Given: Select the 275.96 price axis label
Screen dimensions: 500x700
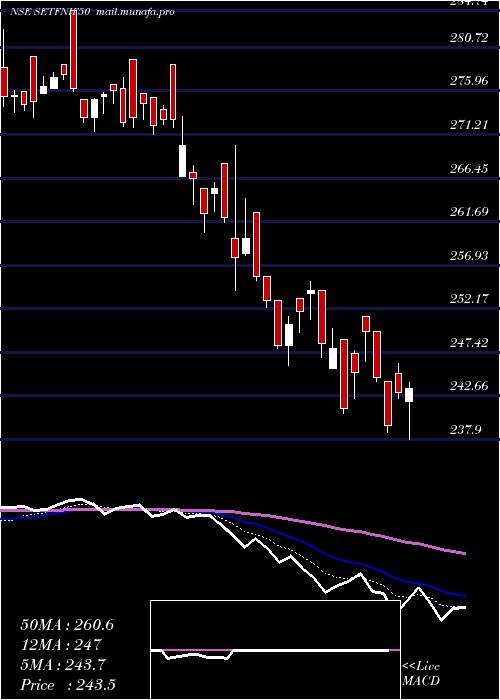Looking at the screenshot, I should point(469,81).
